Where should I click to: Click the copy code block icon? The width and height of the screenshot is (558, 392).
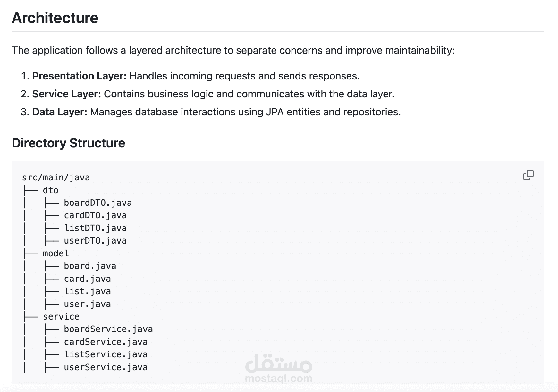click(x=528, y=175)
